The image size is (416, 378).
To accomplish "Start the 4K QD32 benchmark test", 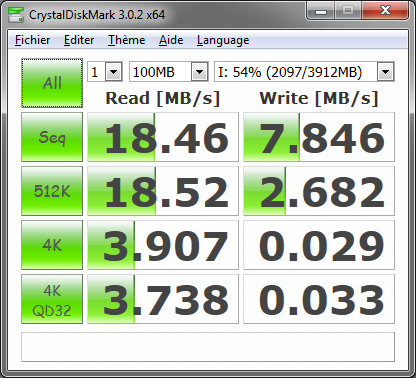I will click(52, 299).
